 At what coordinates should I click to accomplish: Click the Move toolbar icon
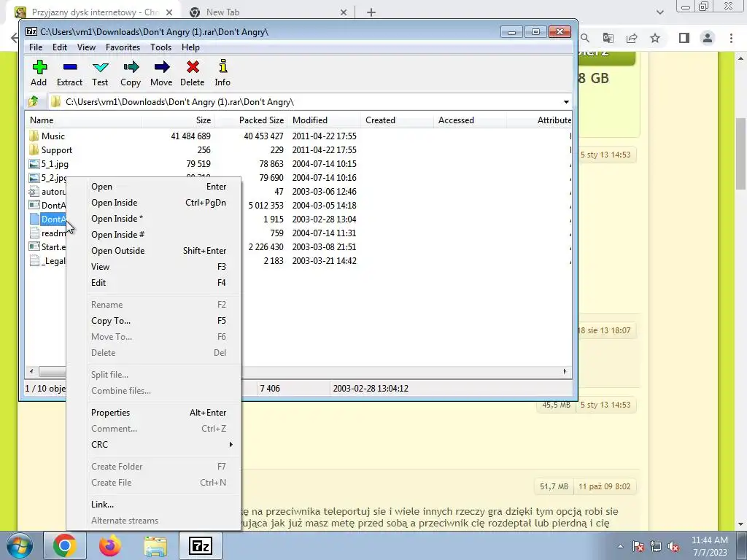pyautogui.click(x=162, y=66)
